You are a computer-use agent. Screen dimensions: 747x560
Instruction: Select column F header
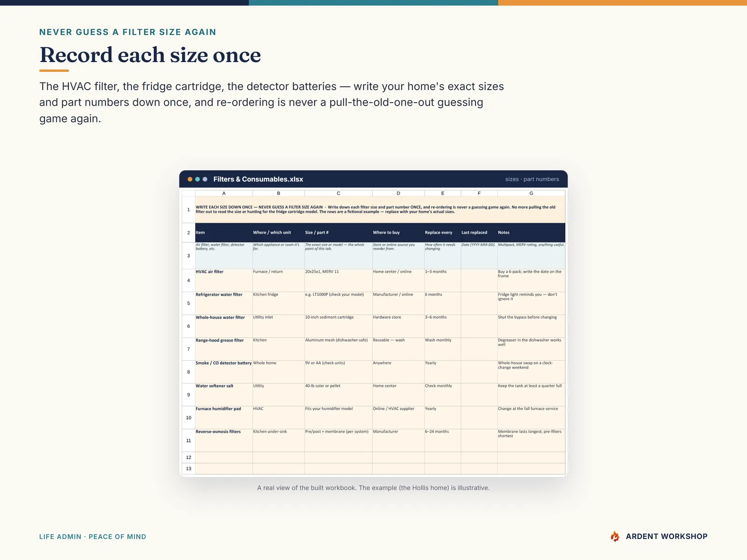pyautogui.click(x=479, y=193)
